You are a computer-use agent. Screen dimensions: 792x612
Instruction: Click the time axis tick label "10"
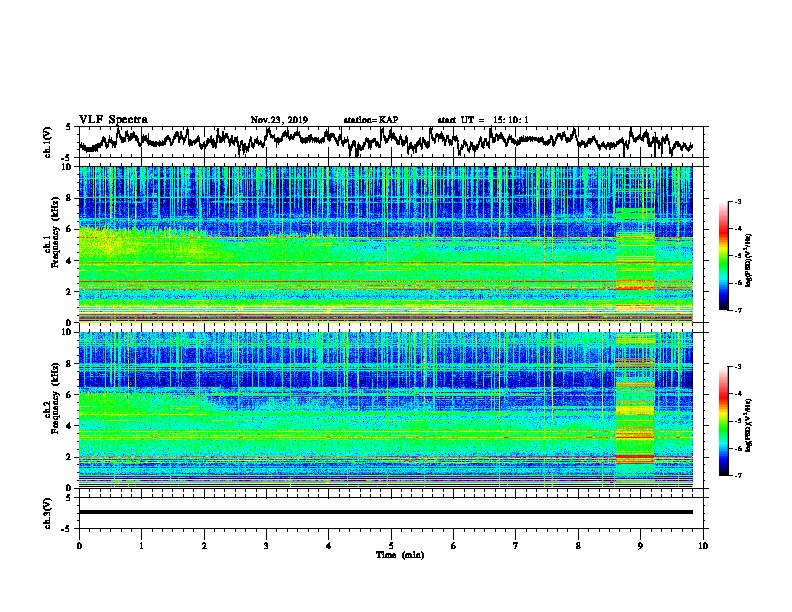703,545
